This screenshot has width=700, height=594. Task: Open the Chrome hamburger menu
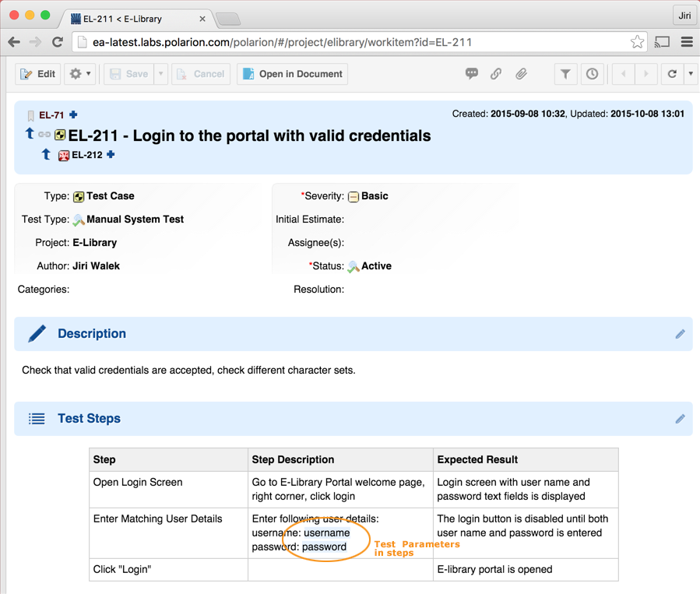click(687, 42)
